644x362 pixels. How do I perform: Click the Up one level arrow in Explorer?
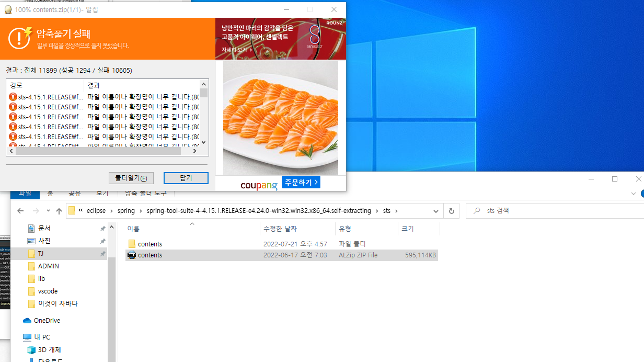point(59,211)
